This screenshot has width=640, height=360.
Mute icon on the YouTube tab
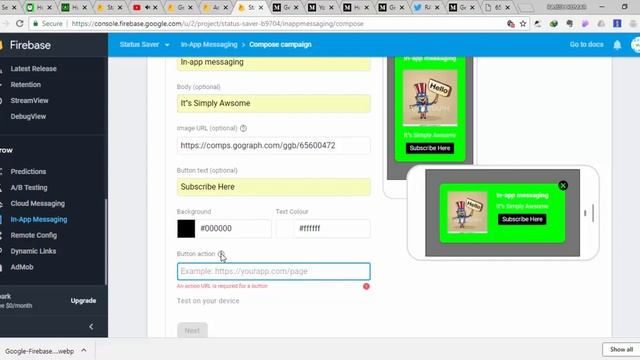(x=147, y=7)
